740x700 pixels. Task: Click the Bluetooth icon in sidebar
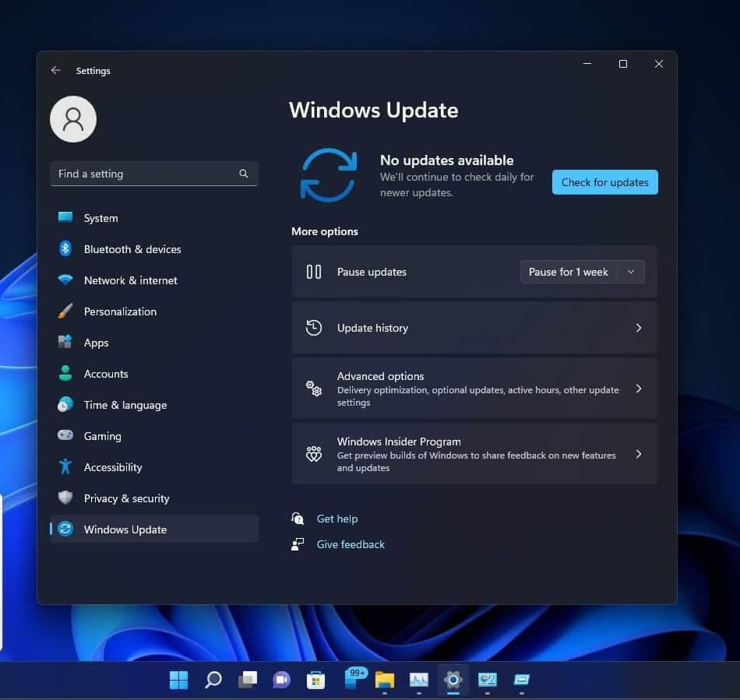pos(65,248)
